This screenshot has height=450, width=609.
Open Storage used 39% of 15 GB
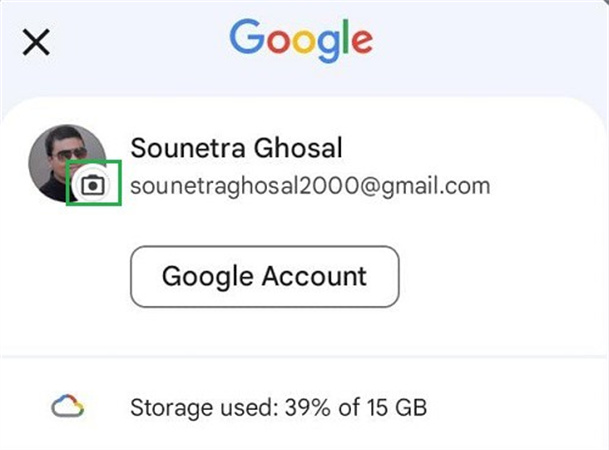pos(279,407)
